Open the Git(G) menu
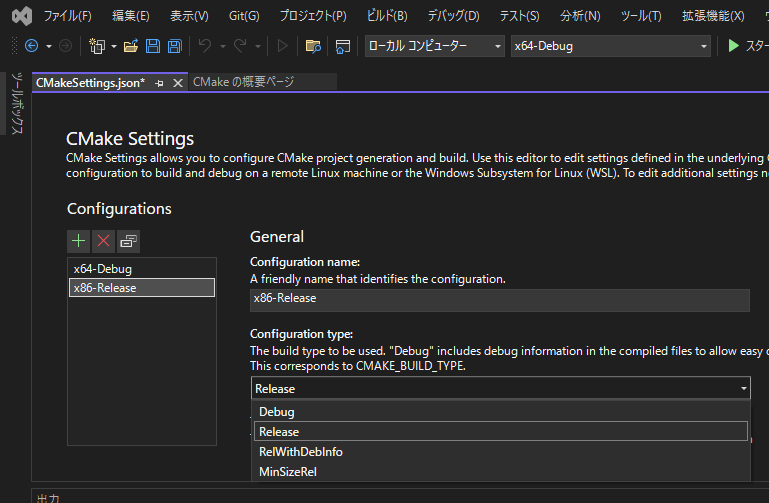 coord(244,16)
